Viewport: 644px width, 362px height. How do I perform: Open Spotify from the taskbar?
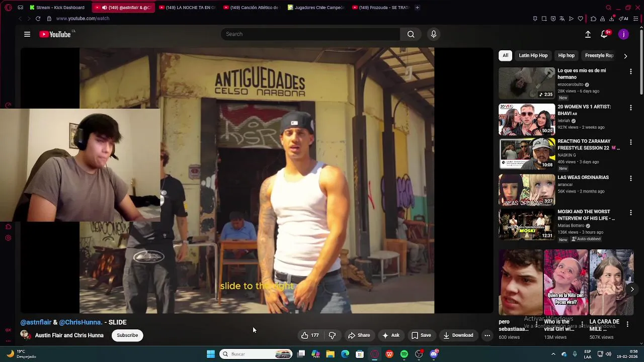point(404,354)
